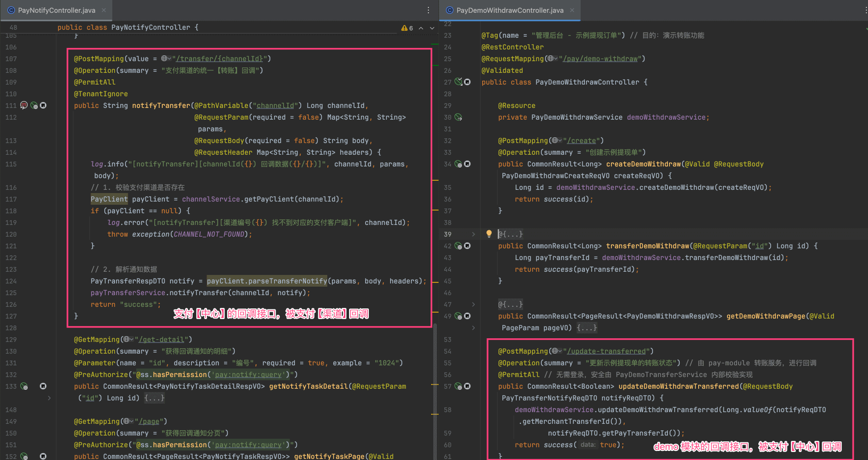Expand collapsed getNotifyTaskDetail method body
This screenshot has height=460, width=868.
coord(154,398)
